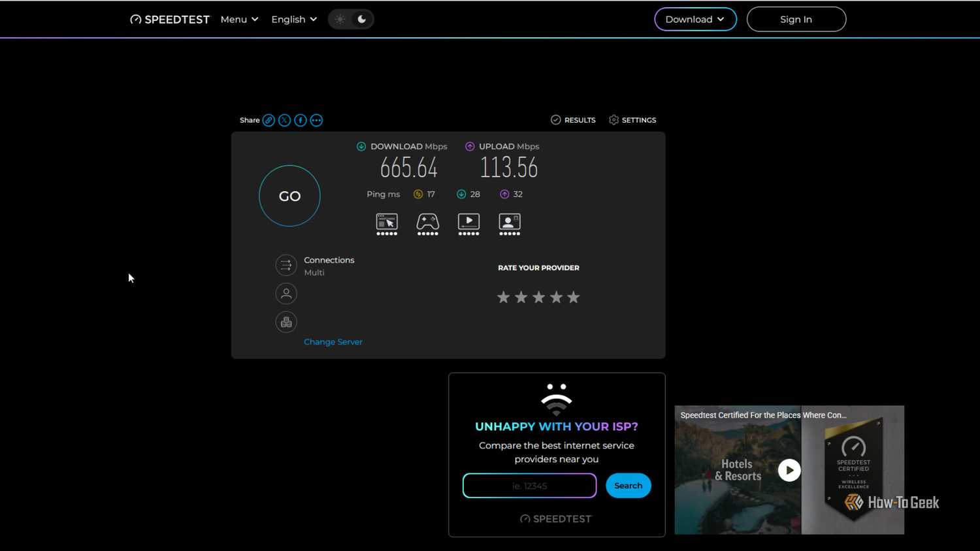This screenshot has height=551, width=980.
Task: Click the user/ISP profile icon
Action: click(x=286, y=294)
